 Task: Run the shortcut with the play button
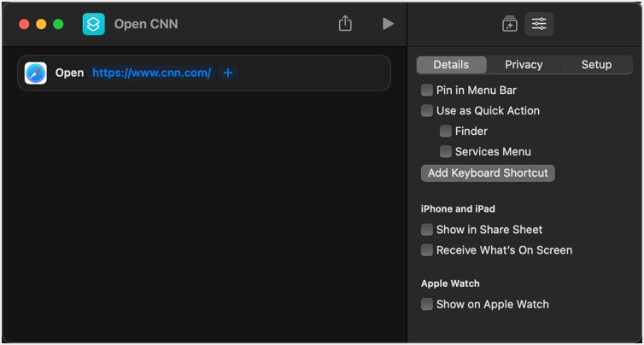click(388, 24)
